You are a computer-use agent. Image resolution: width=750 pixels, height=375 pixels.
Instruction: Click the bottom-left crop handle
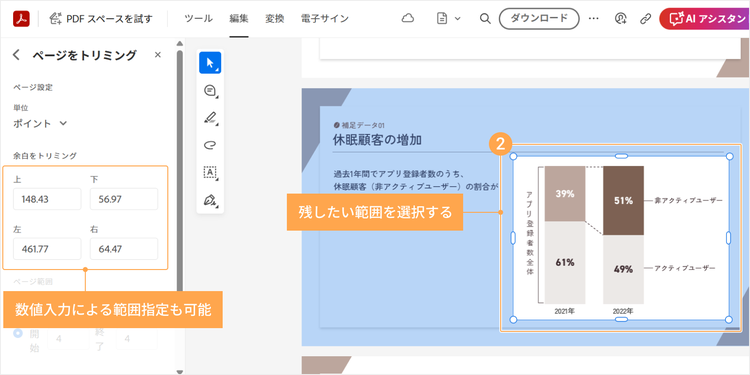(x=513, y=320)
